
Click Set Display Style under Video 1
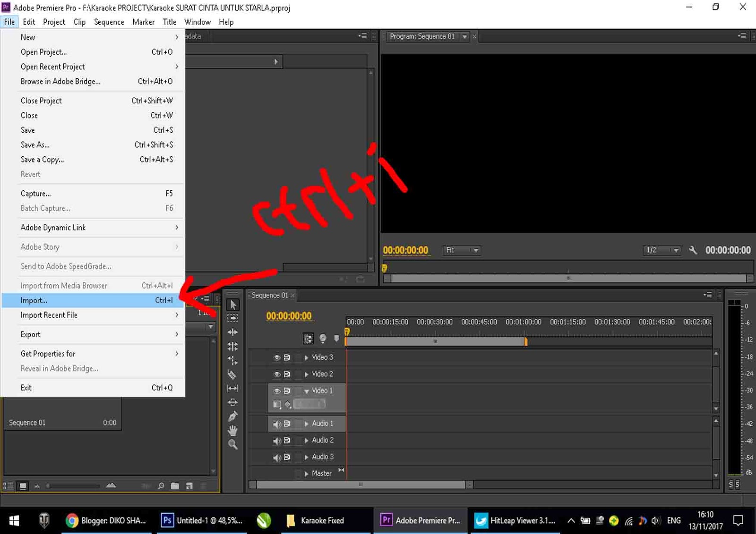pyautogui.click(x=277, y=404)
